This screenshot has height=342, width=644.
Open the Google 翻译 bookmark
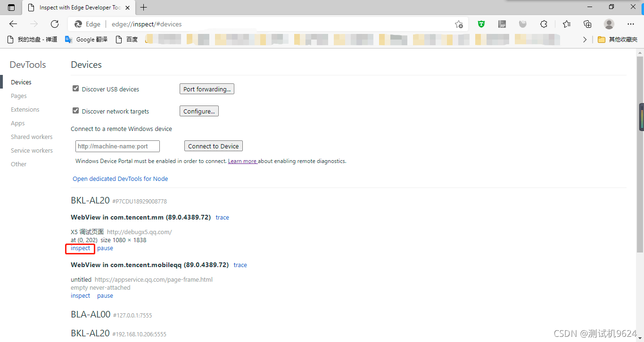click(87, 40)
